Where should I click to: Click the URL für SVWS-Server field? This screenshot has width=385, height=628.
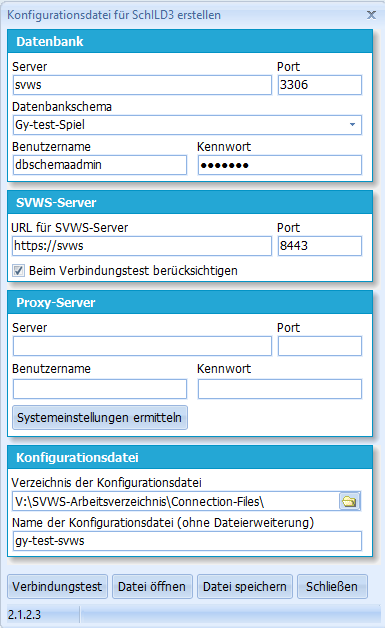pyautogui.click(x=142, y=246)
